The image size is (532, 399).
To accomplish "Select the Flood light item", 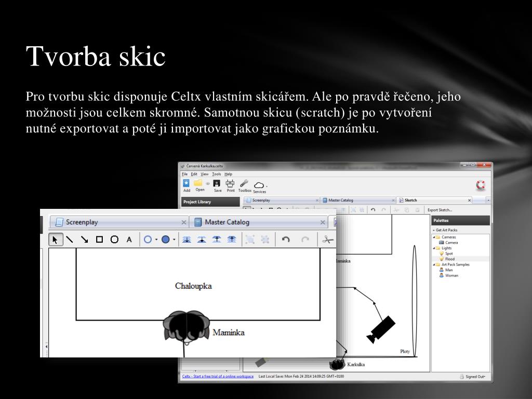I will 449,259.
